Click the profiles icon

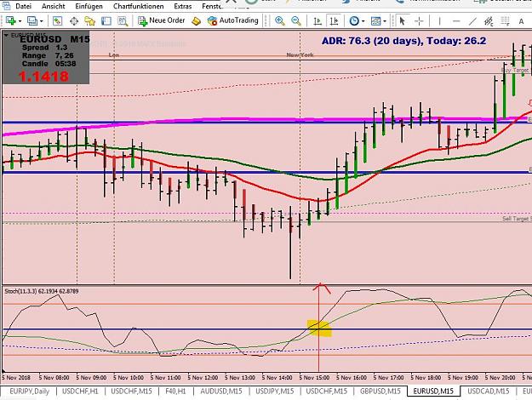(x=32, y=21)
